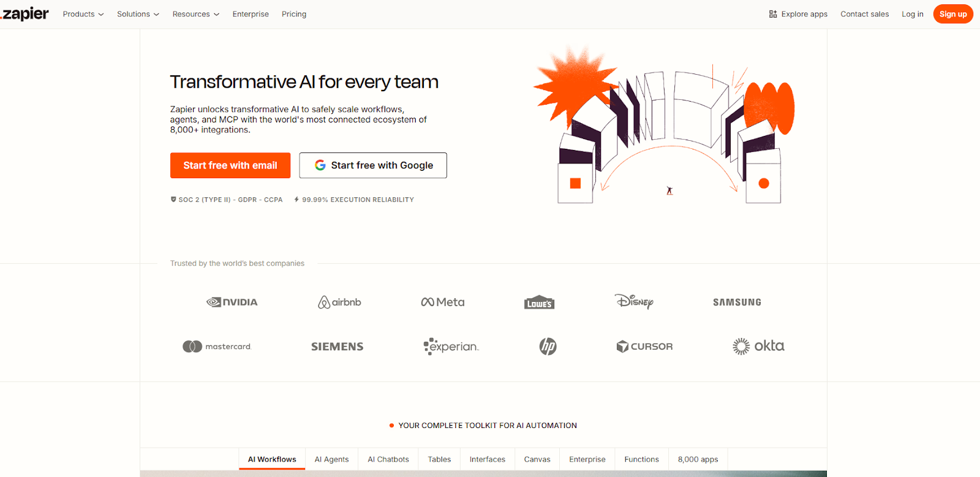Expand the Resources dropdown menu

click(196, 14)
